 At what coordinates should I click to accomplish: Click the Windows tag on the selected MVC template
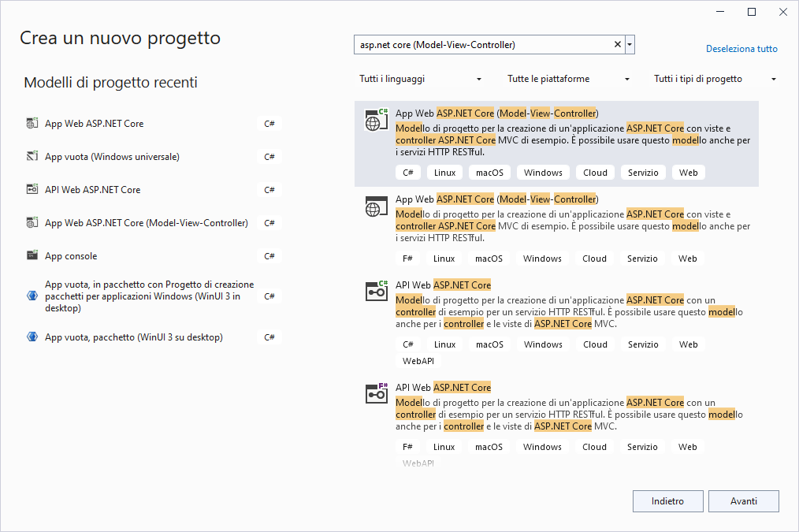[x=543, y=173]
